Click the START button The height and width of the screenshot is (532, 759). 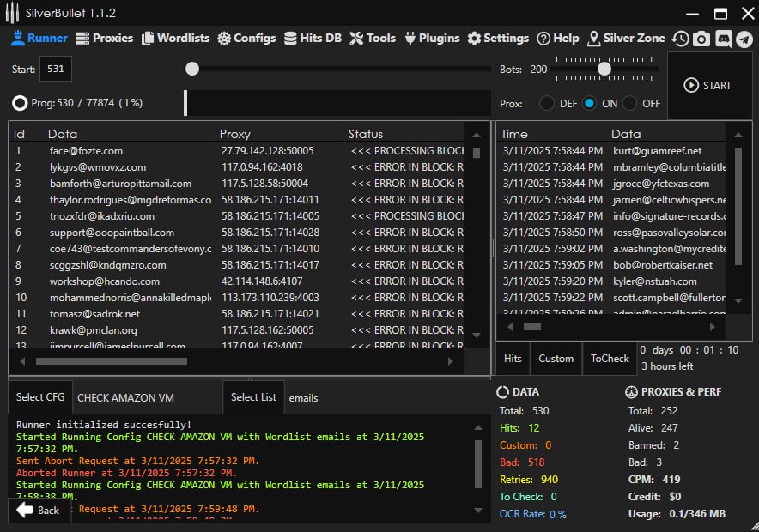707,86
